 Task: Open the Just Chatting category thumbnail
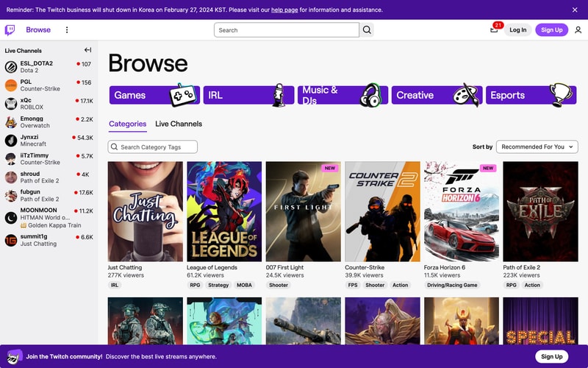point(146,211)
